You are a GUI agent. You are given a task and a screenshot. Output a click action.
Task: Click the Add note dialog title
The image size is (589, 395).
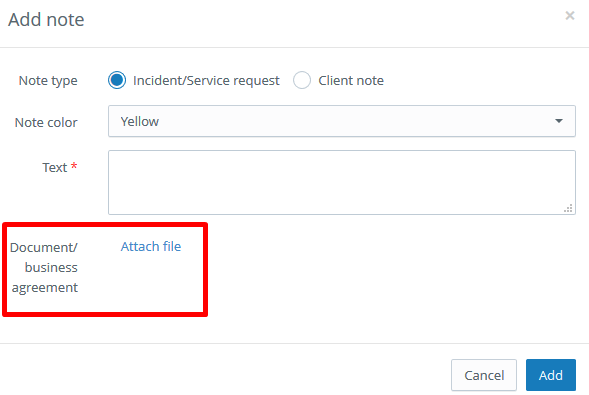click(46, 20)
